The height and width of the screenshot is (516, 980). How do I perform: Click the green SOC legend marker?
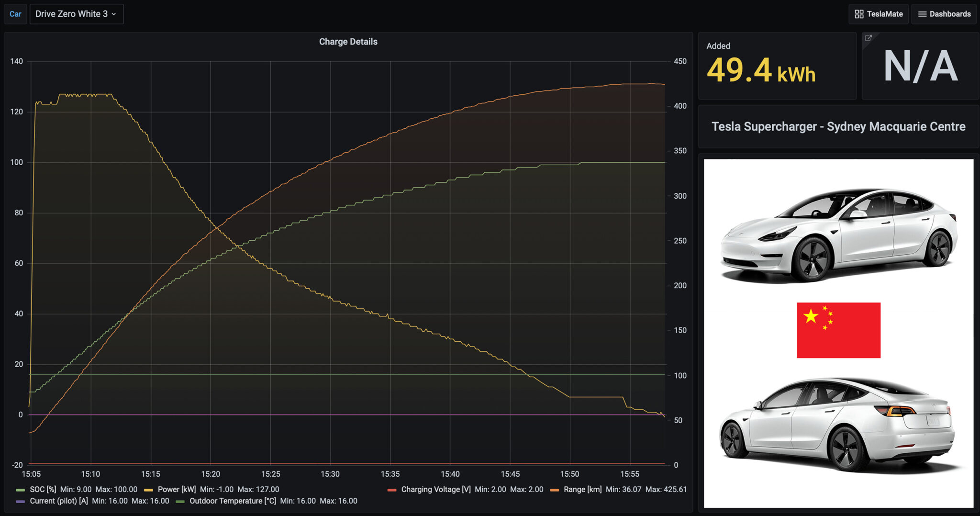click(20, 490)
